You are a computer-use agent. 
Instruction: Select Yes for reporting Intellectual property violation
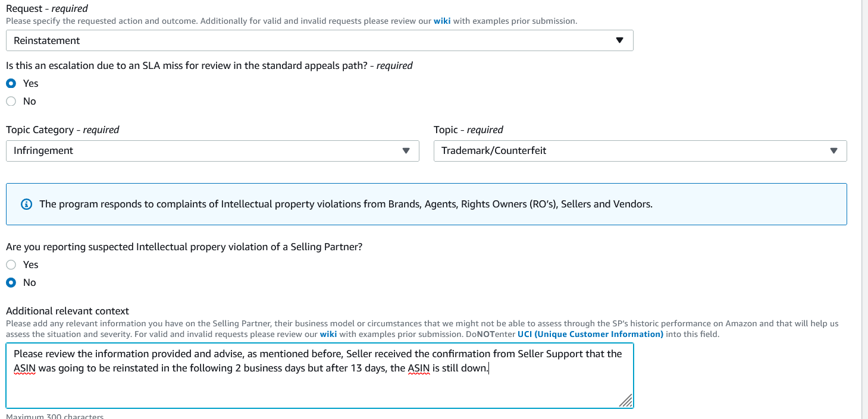click(11, 264)
